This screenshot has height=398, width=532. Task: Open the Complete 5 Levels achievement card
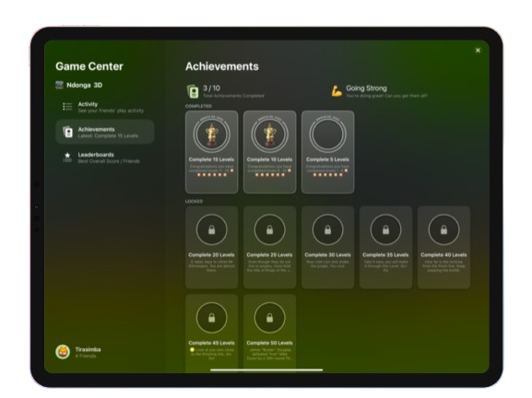(x=327, y=152)
